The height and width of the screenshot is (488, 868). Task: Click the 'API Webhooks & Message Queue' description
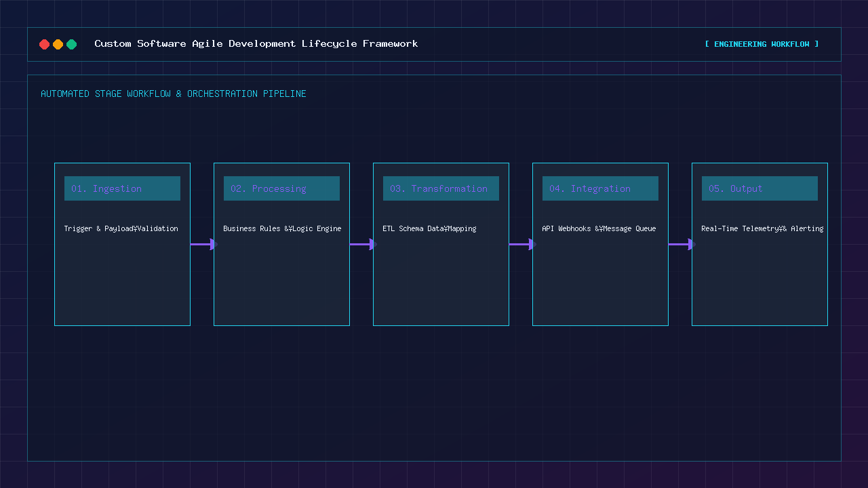[599, 229]
